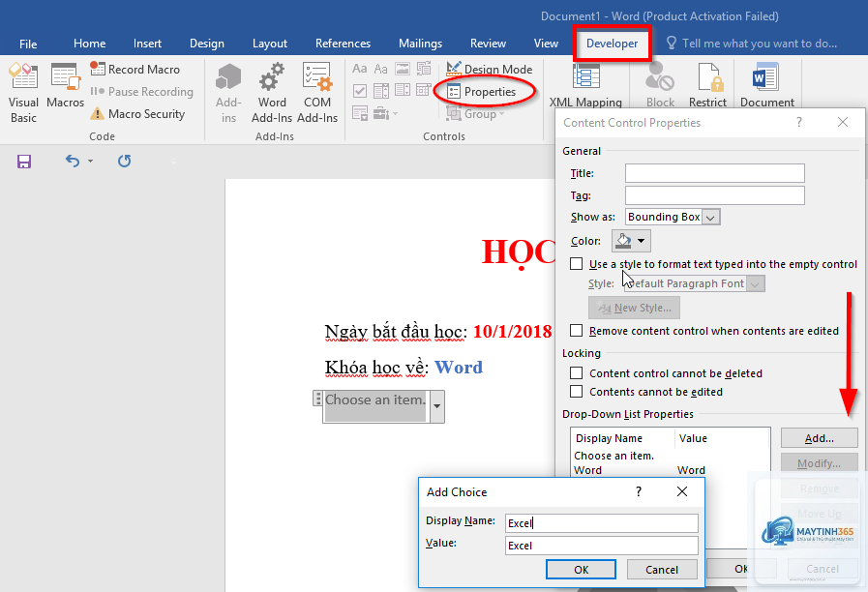868x592 pixels.
Task: Click the content control handle in document
Action: (x=317, y=399)
